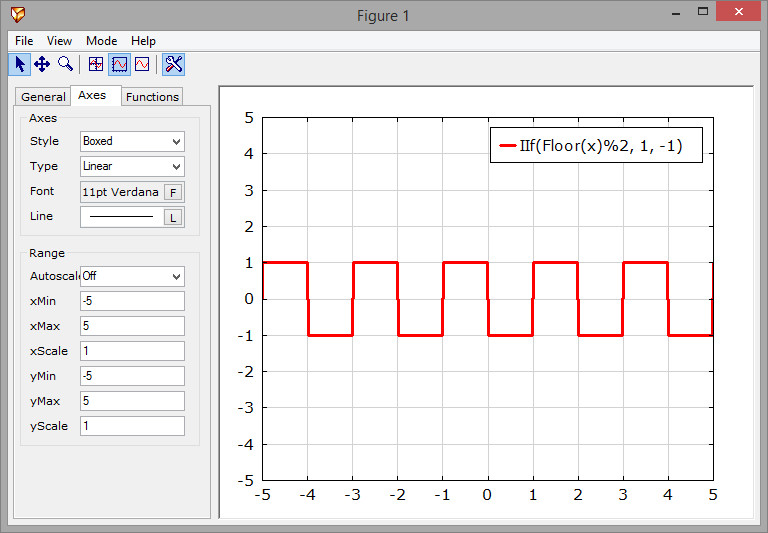Screen dimensions: 768x533
Task: Click the yMax input field
Action: [132, 401]
